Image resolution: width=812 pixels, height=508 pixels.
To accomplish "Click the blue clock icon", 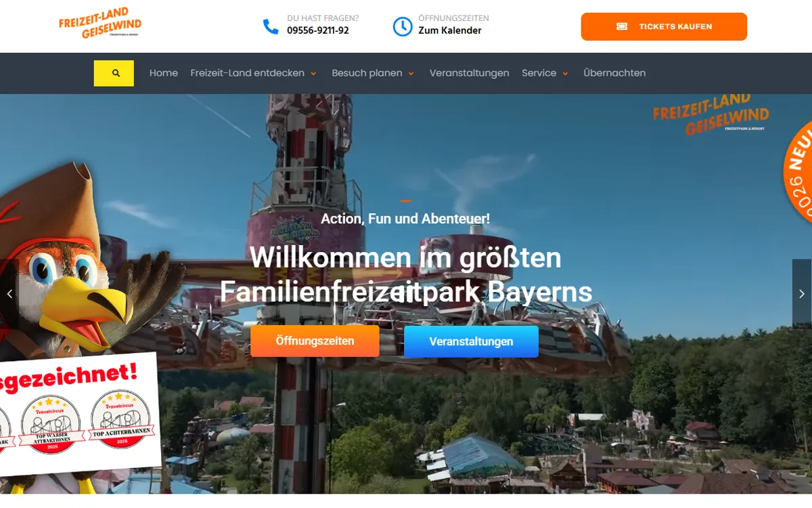I will (x=403, y=26).
